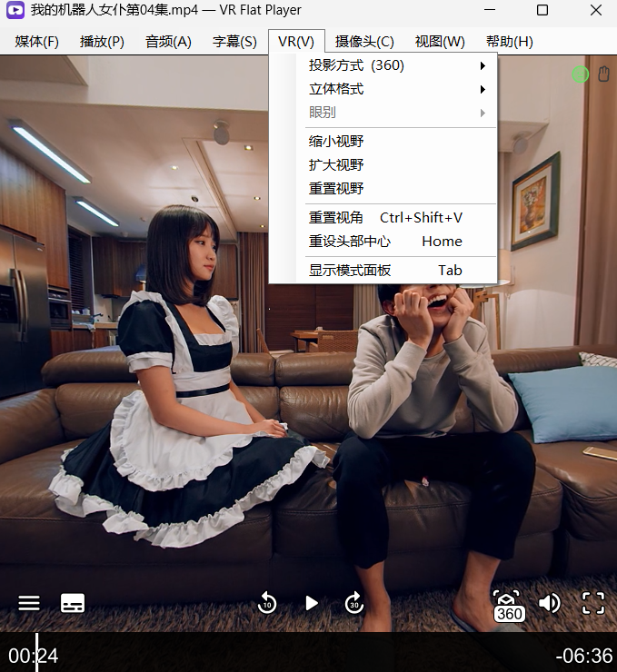The height and width of the screenshot is (672, 617).
Task: Select 重置视角 Ctrl+Shift+V entry
Action: point(383,218)
